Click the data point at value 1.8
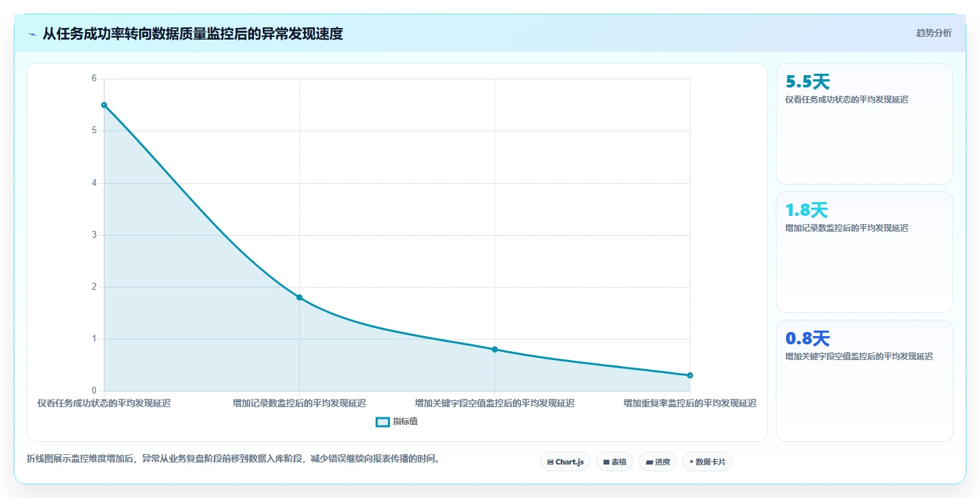980x498 pixels. click(x=299, y=297)
